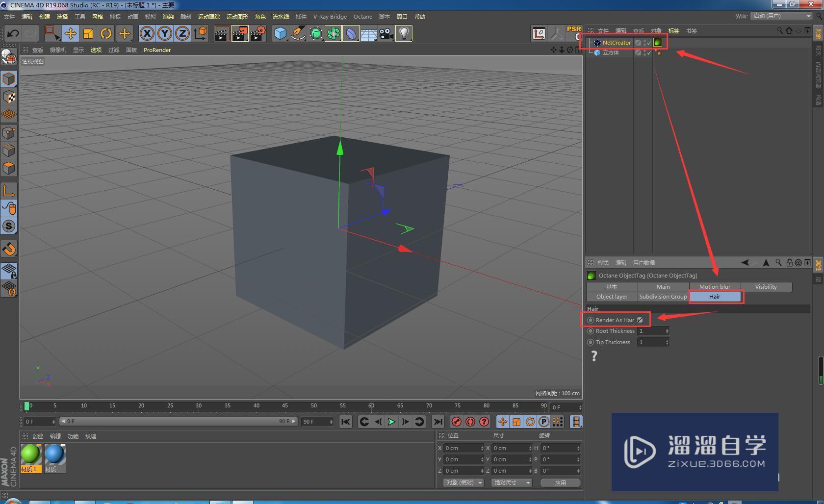Open the 绝对尺寸 size mode dropdown
Image resolution: width=824 pixels, height=504 pixels.
(x=512, y=482)
